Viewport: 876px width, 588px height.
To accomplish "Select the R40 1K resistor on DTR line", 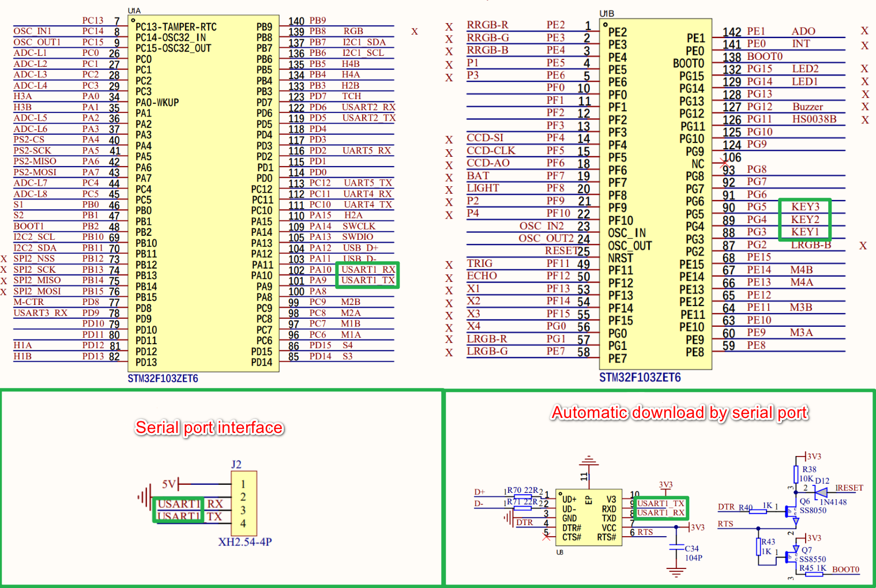I will click(x=758, y=511).
